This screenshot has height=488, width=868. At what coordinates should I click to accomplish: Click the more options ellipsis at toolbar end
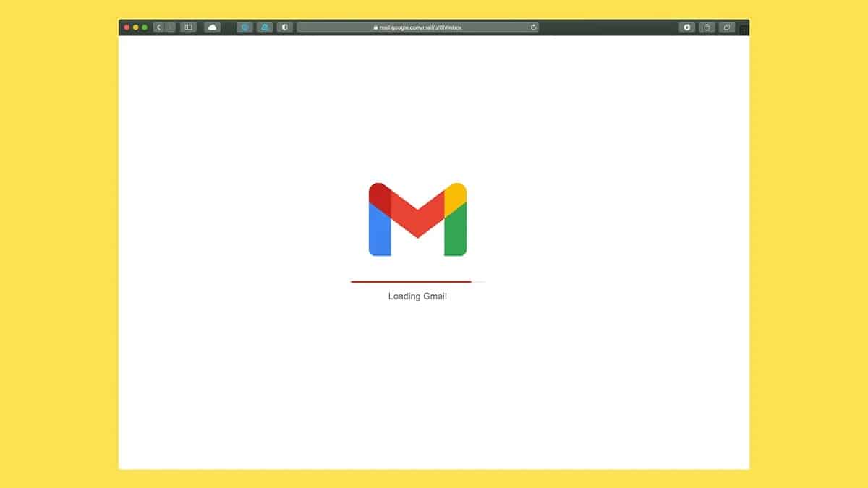pyautogui.click(x=742, y=29)
